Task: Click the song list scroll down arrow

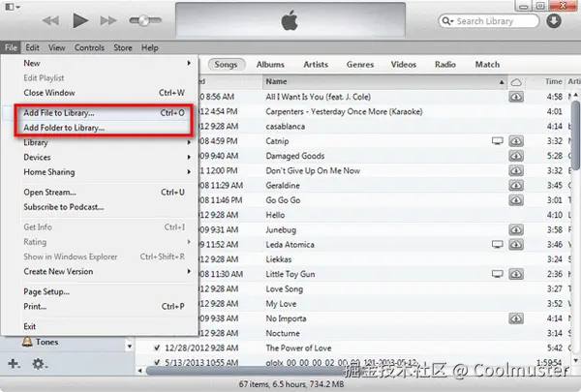Action: [575, 360]
